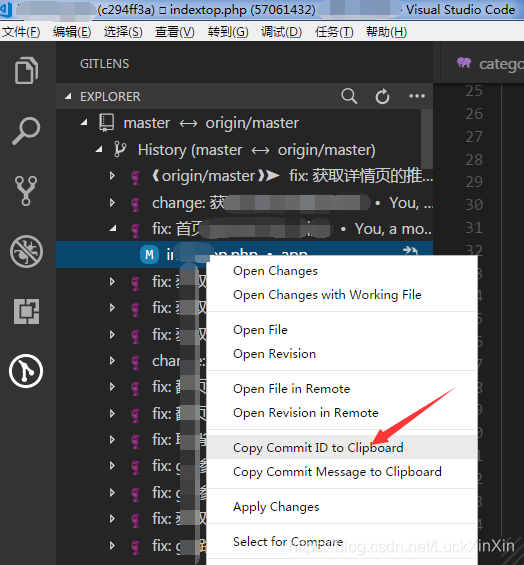
Task: Click the GitLens explorer vertical scrollbar
Action: click(x=427, y=139)
